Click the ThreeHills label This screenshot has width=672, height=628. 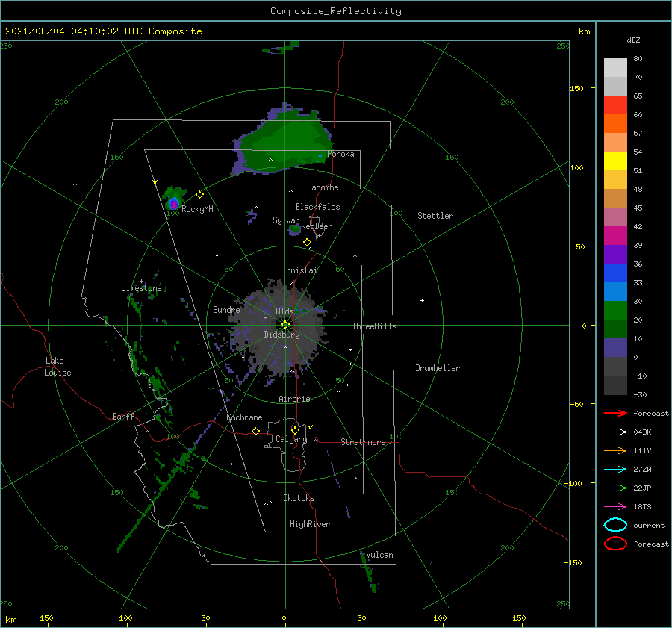pyautogui.click(x=375, y=326)
